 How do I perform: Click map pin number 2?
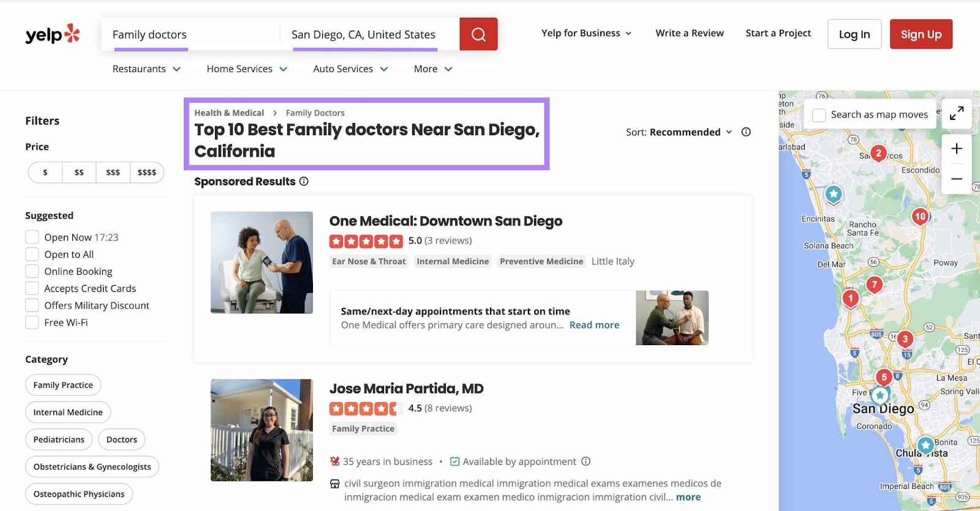tap(878, 154)
